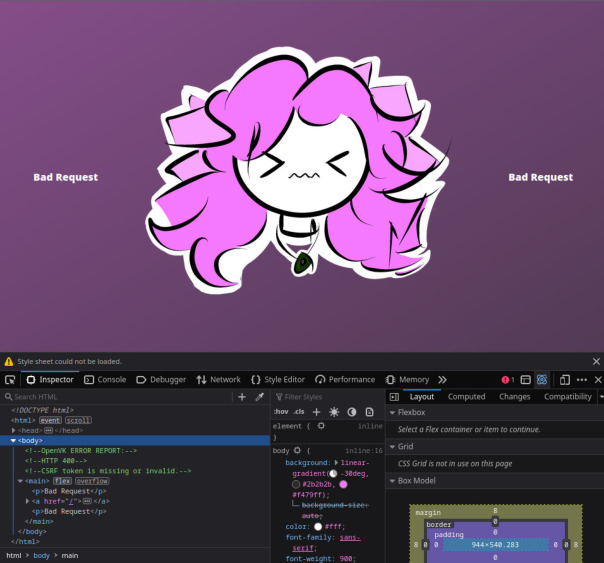Focus the Search HTML field
The width and height of the screenshot is (604, 563).
click(117, 397)
